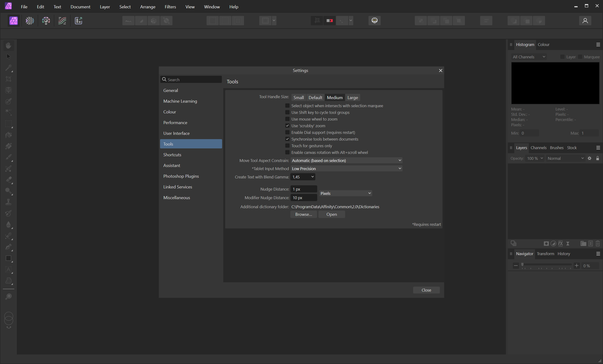Switch to the Export Persona
This screenshot has height=364, width=603.
(78, 20)
